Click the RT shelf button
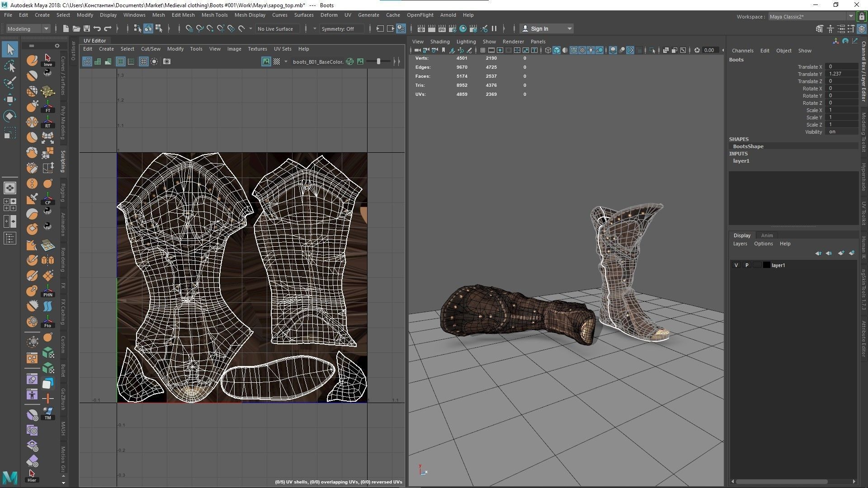Screen dimensions: 868x488 tap(48, 122)
